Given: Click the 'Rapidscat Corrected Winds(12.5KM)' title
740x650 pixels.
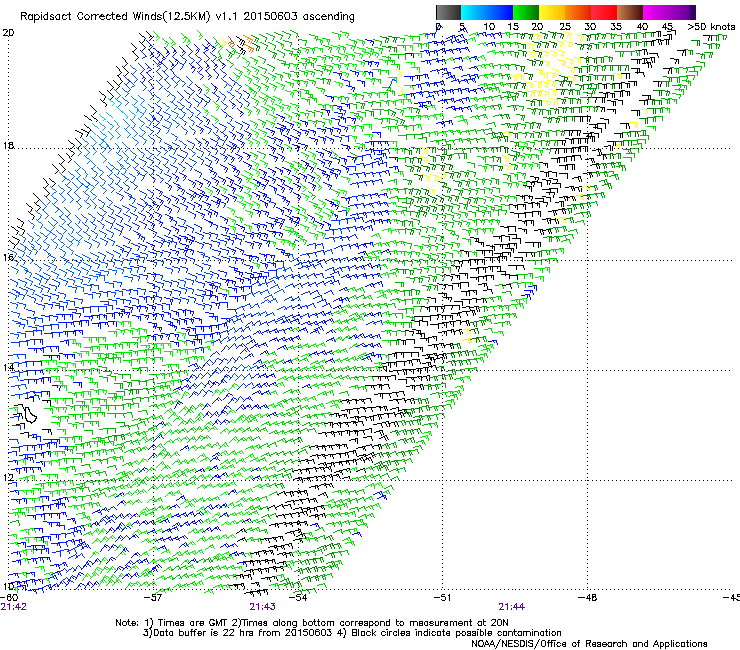Looking at the screenshot, I should pyautogui.click(x=115, y=17).
